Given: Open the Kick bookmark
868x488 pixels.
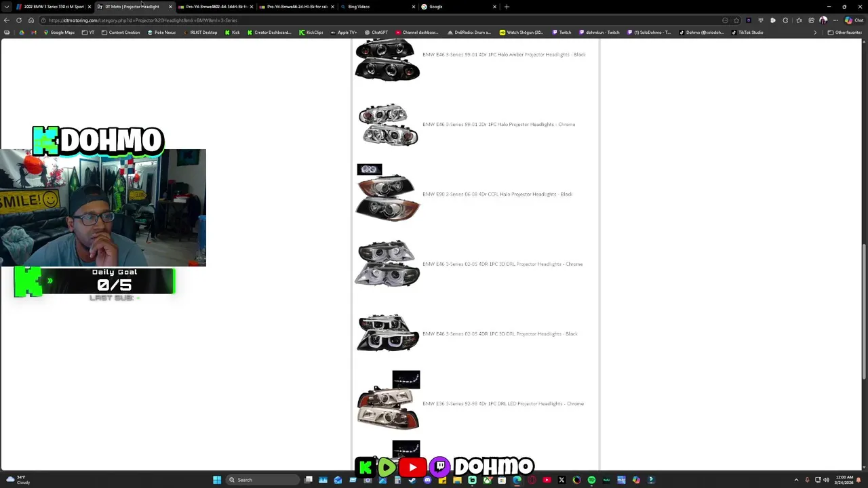Looking at the screenshot, I should pyautogui.click(x=233, y=33).
